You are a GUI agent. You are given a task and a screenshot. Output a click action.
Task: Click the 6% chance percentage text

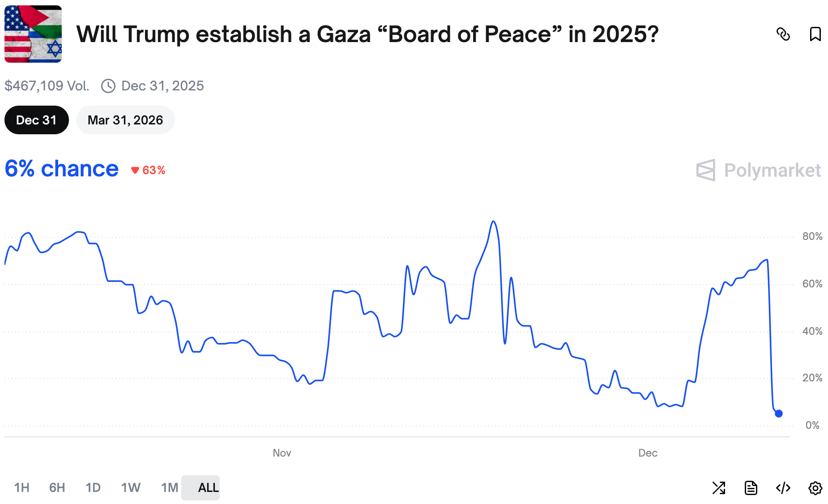(62, 169)
